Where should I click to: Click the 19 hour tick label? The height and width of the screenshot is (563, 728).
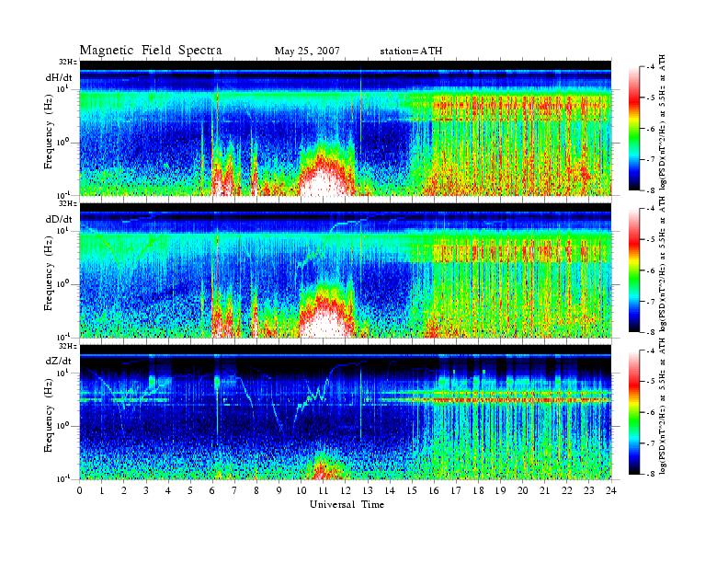(500, 490)
